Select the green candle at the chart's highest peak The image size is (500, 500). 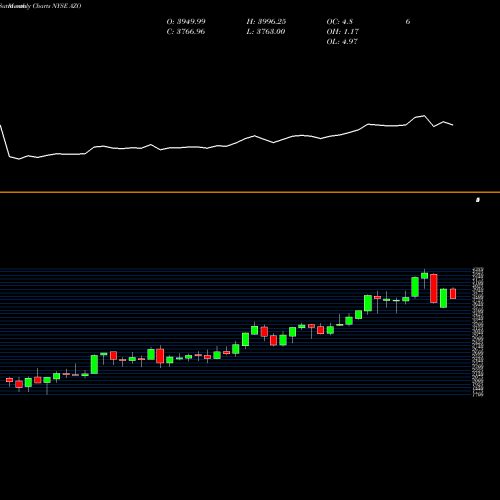[x=424, y=276]
